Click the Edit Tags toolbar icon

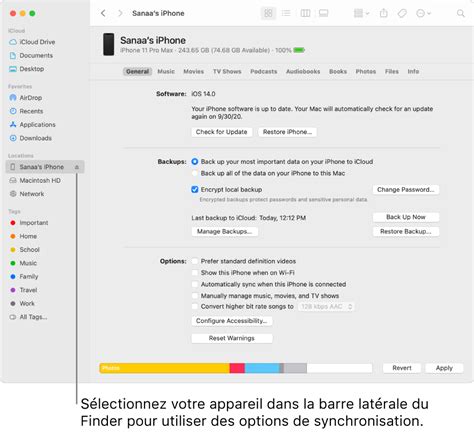(x=402, y=13)
